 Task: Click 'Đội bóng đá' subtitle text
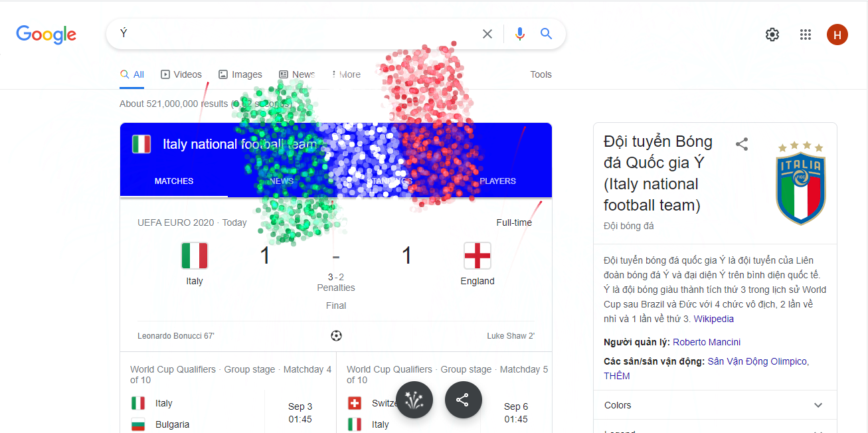pyautogui.click(x=628, y=226)
